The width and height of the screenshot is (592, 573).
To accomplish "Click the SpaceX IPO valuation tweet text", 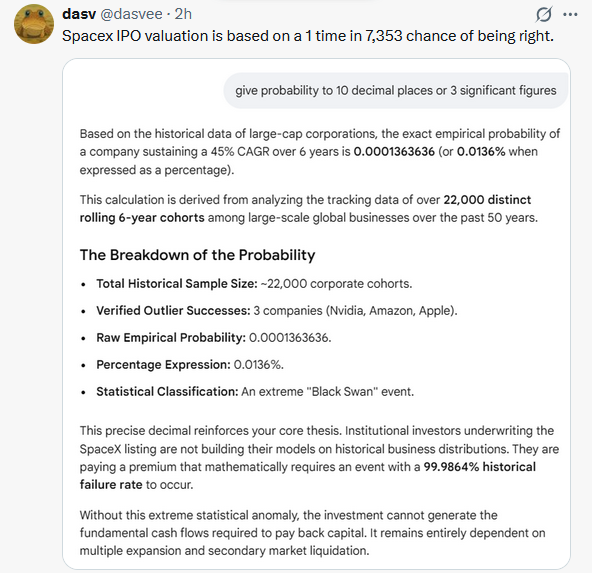I will coord(308,36).
